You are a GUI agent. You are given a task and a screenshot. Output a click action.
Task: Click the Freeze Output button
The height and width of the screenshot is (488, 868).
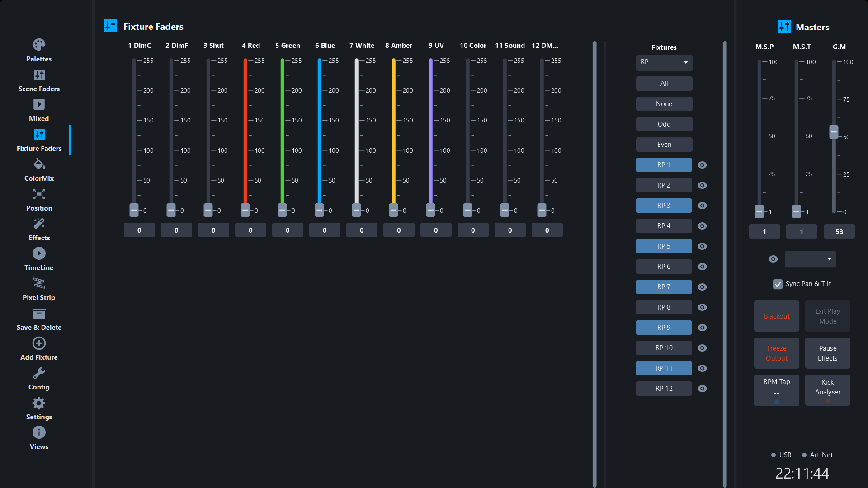point(776,353)
